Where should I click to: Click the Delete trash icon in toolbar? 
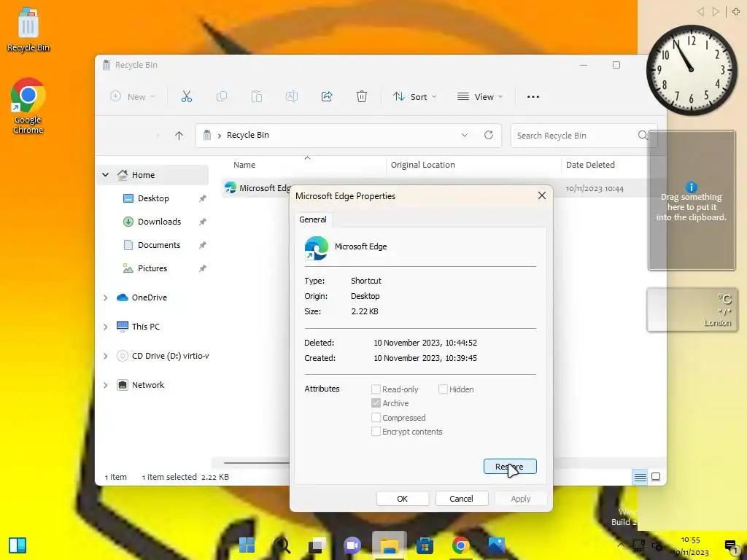pos(362,97)
